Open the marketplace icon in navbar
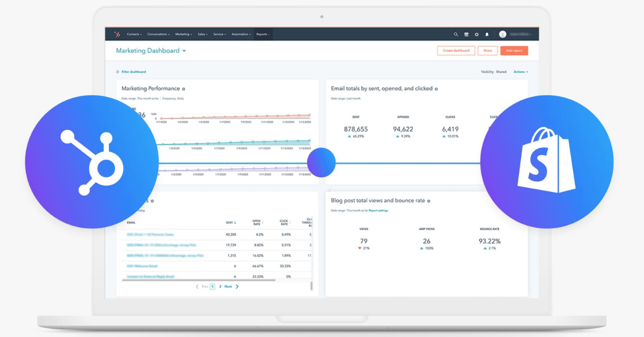Viewport: 644px width, 337px height. coord(466,34)
